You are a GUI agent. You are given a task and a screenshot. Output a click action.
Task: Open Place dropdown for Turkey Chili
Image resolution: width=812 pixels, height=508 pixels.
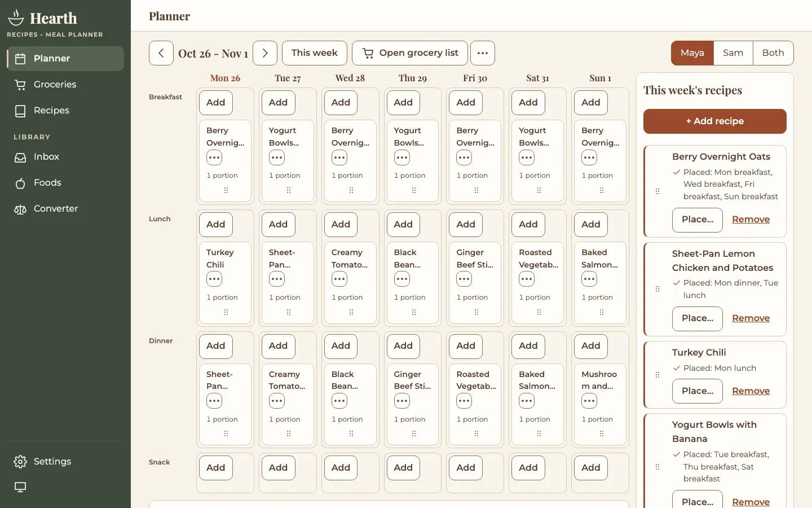point(698,391)
